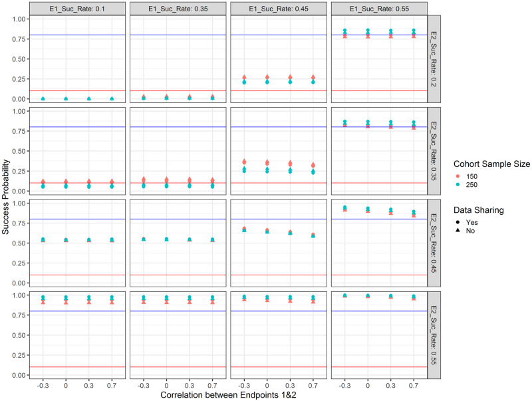The width and height of the screenshot is (532, 401).
Task: Select the E2_Suc_Rate: 0.2 row strip
Action: click(437, 59)
